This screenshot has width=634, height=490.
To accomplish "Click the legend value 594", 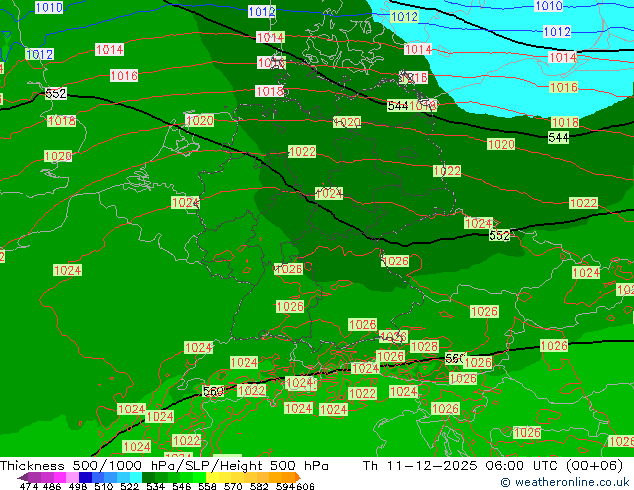I will coord(285,486).
